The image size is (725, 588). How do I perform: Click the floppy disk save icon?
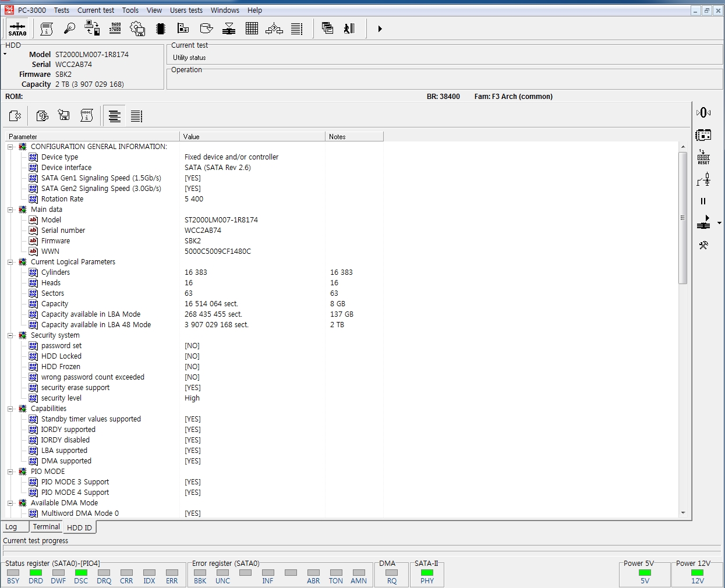point(64,116)
